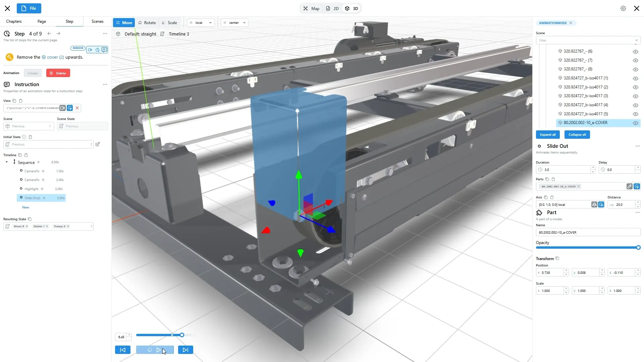Viewport: 644px width, 362px height.
Task: Click the red Delete animation button
Action: point(58,73)
